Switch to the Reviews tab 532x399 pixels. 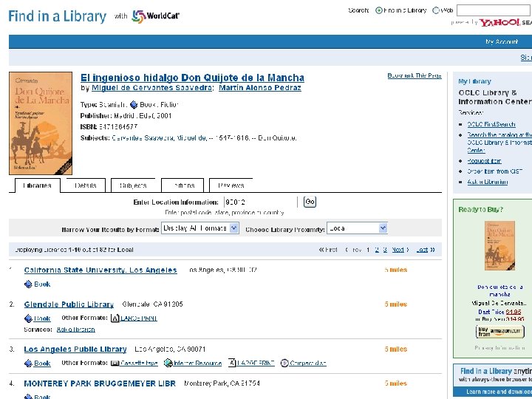pos(231,185)
